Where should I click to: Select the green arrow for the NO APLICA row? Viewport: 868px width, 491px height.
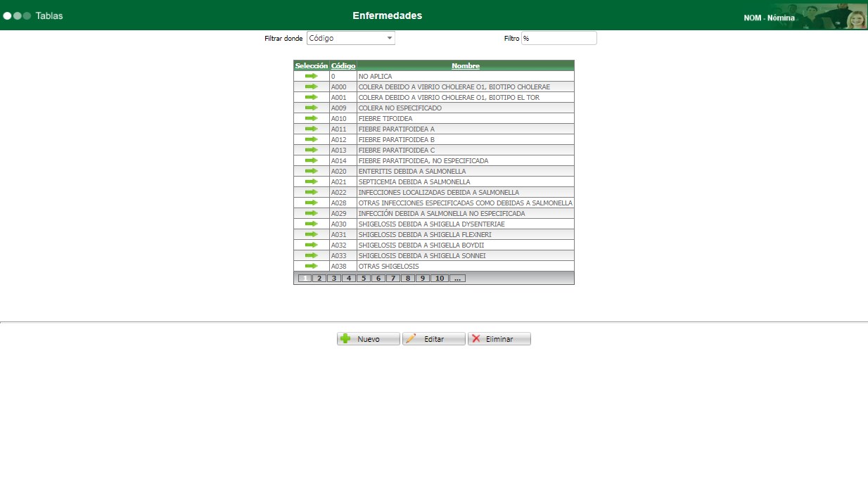(x=310, y=76)
